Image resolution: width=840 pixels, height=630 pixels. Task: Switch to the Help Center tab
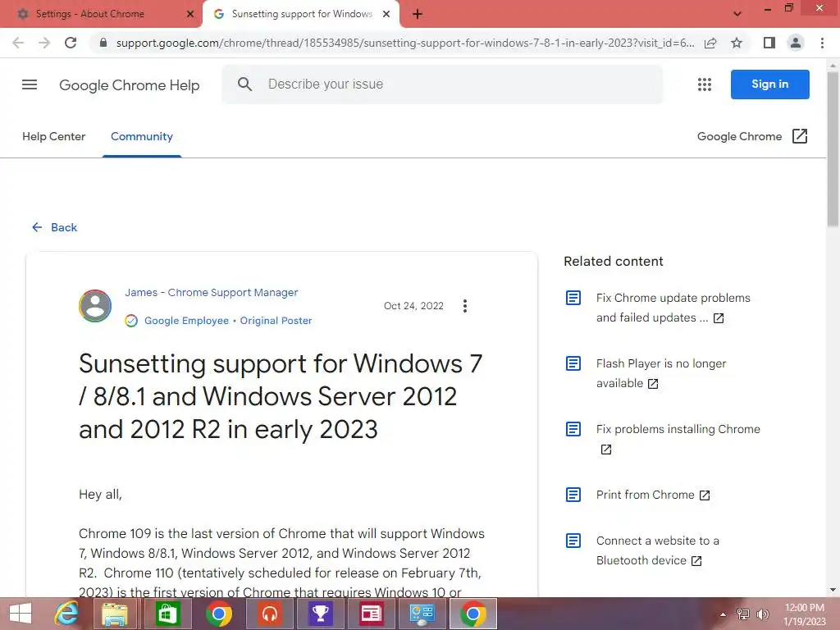(53, 137)
